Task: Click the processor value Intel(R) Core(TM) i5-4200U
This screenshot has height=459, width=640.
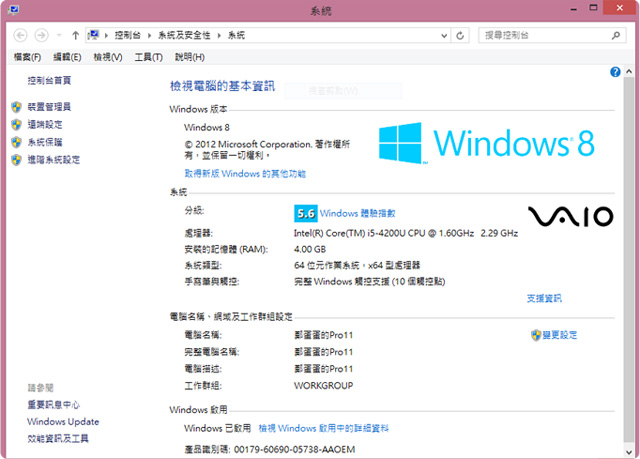Action: click(x=406, y=233)
